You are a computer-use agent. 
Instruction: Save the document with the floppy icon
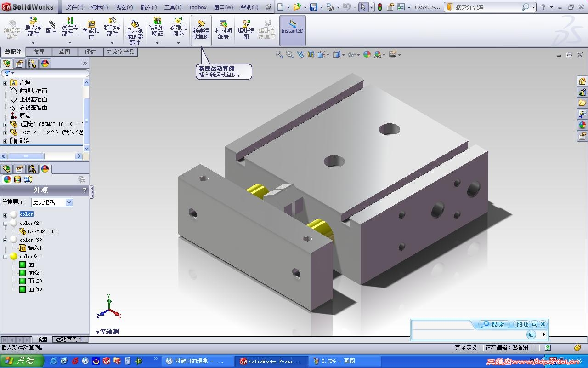(x=314, y=7)
